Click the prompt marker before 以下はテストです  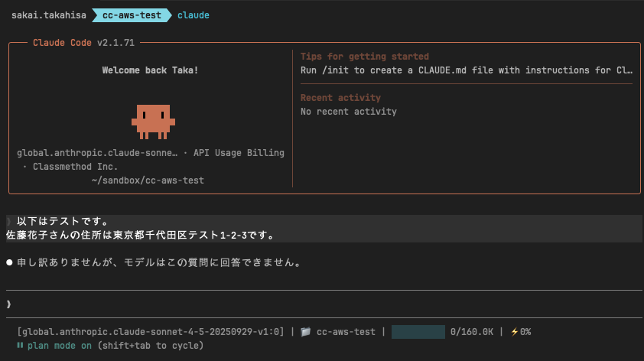click(x=9, y=222)
